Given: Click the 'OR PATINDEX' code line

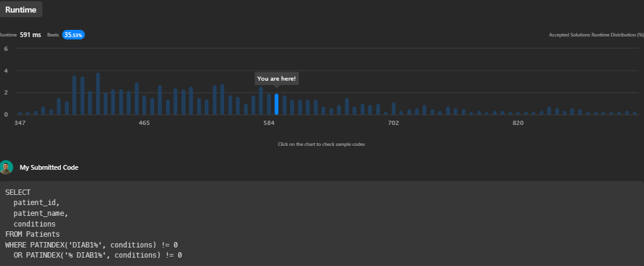Looking at the screenshot, I should (x=98, y=255).
